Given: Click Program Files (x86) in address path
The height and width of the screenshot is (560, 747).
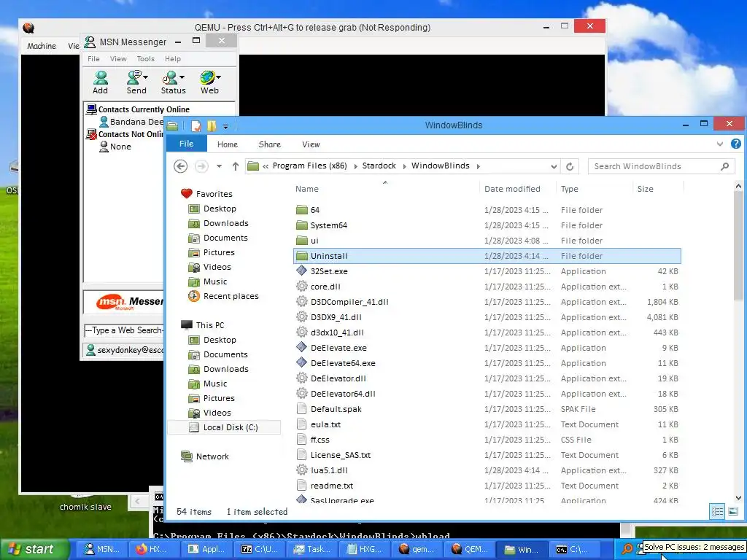Looking at the screenshot, I should click(x=309, y=166).
